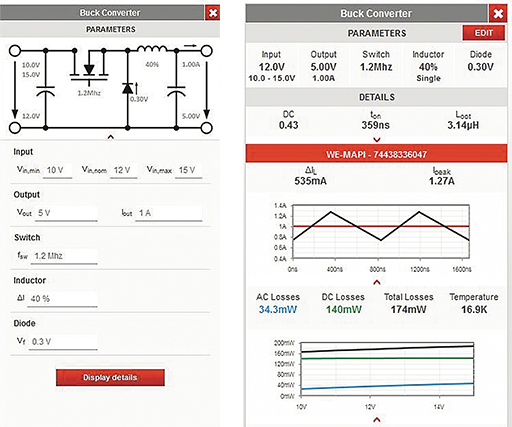Click the DC 0.43 duty cycle value
This screenshot has height=427, width=512.
(288, 125)
